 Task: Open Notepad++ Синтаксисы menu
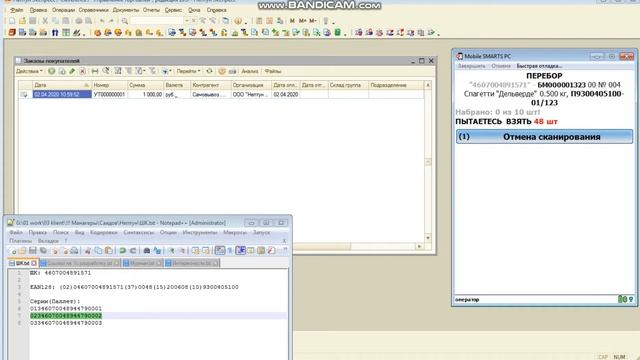[139, 232]
